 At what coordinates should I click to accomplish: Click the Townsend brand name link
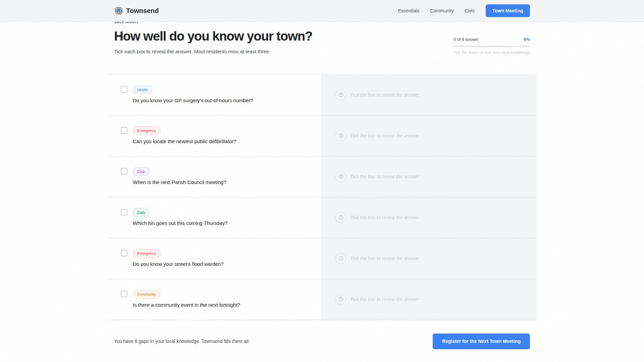pos(142,11)
